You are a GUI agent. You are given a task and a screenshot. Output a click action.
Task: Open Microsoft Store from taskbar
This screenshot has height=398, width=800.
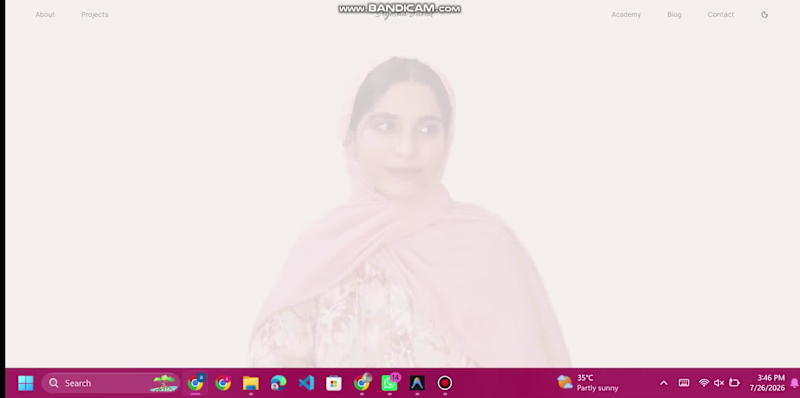click(334, 383)
